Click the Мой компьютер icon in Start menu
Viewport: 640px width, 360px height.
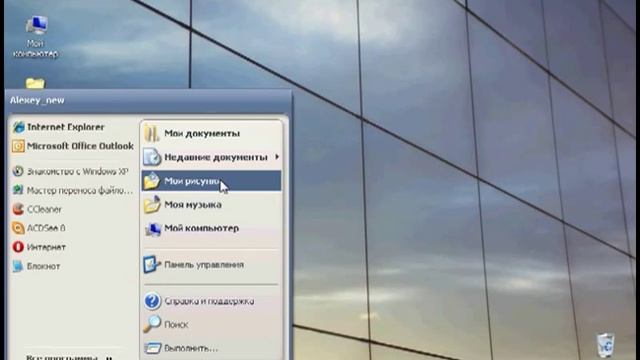point(152,229)
